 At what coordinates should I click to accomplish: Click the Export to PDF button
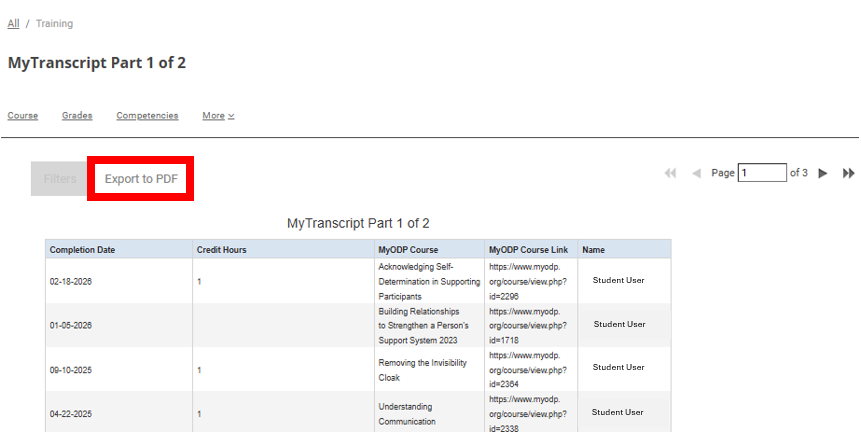[141, 179]
